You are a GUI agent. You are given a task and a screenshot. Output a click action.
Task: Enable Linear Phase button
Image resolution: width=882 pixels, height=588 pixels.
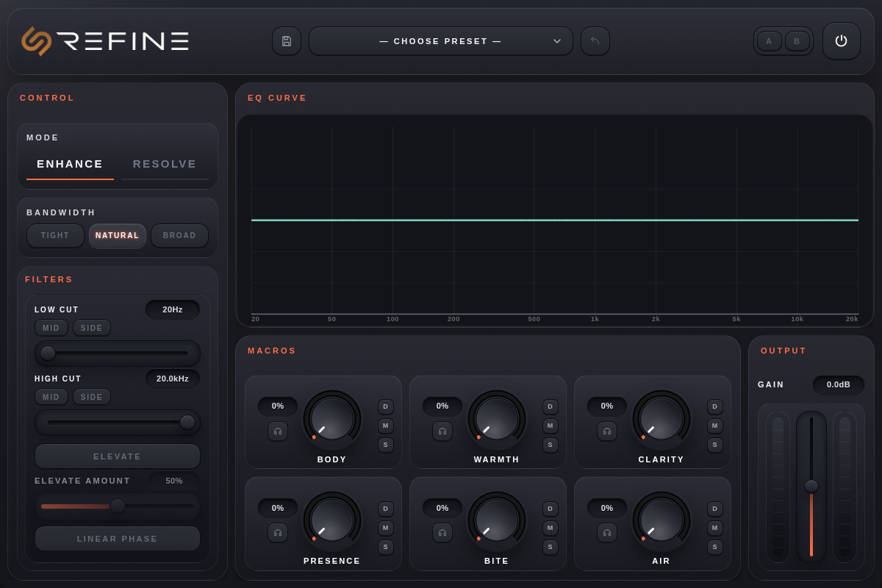click(x=118, y=539)
